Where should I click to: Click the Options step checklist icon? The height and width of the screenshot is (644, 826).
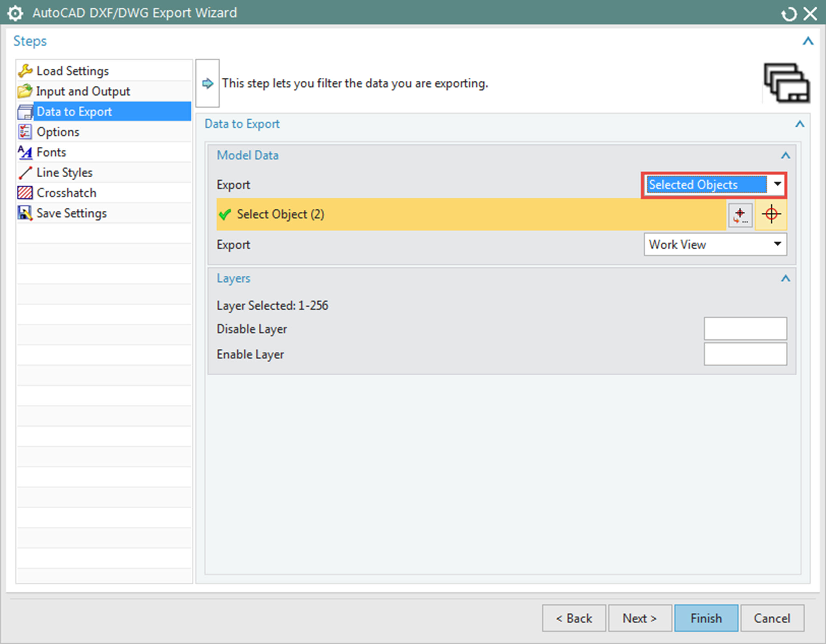click(x=25, y=132)
